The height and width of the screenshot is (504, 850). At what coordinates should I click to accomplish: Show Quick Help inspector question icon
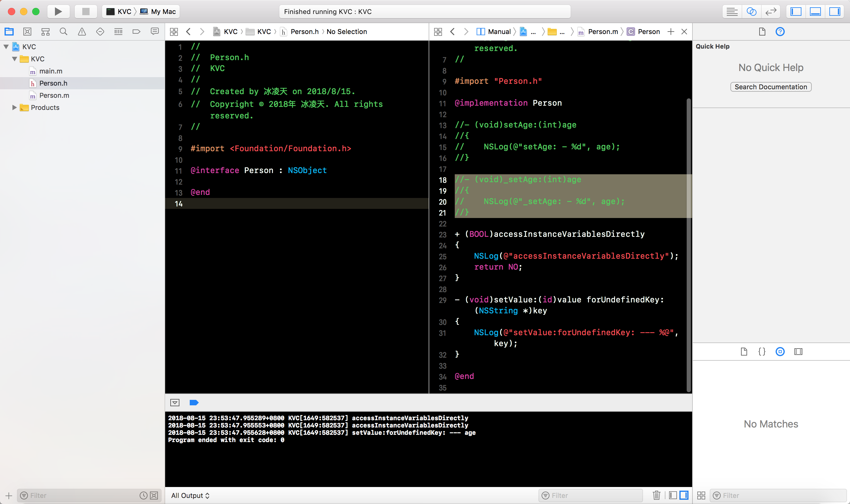tap(780, 32)
